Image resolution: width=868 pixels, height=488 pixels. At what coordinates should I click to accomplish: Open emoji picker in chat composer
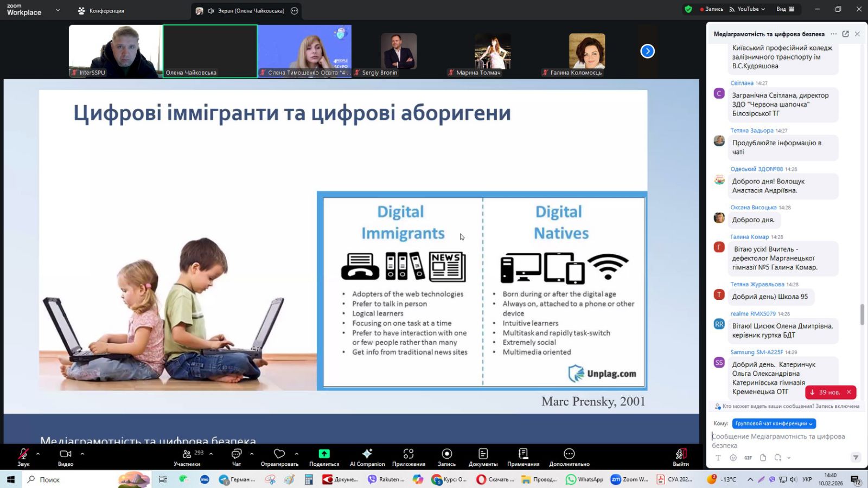tap(733, 458)
